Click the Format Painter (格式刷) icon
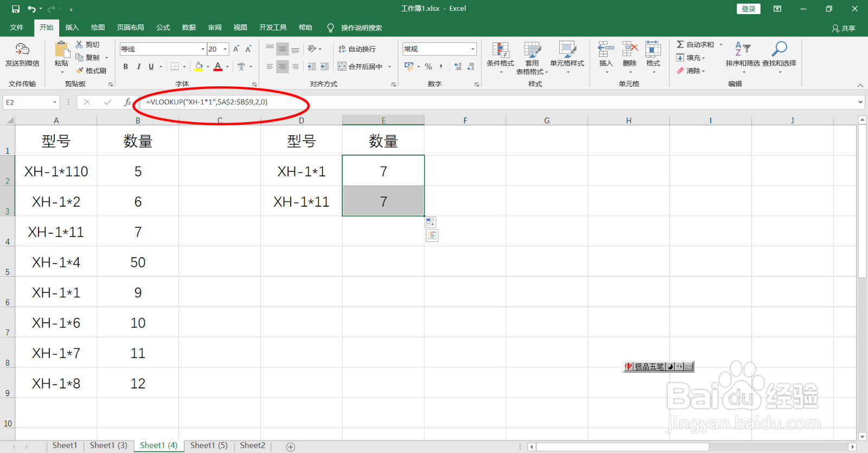This screenshot has height=453, width=868. (x=79, y=71)
